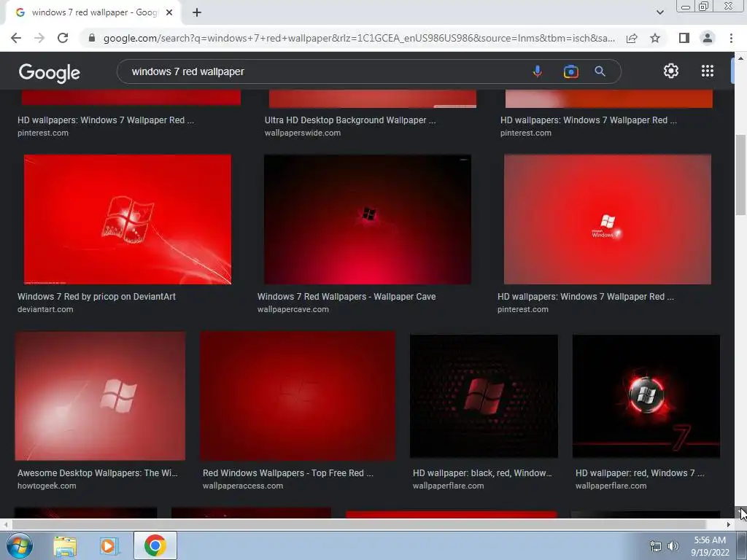The image size is (747, 560).
Task: Start voice search with the microphone
Action: point(538,71)
